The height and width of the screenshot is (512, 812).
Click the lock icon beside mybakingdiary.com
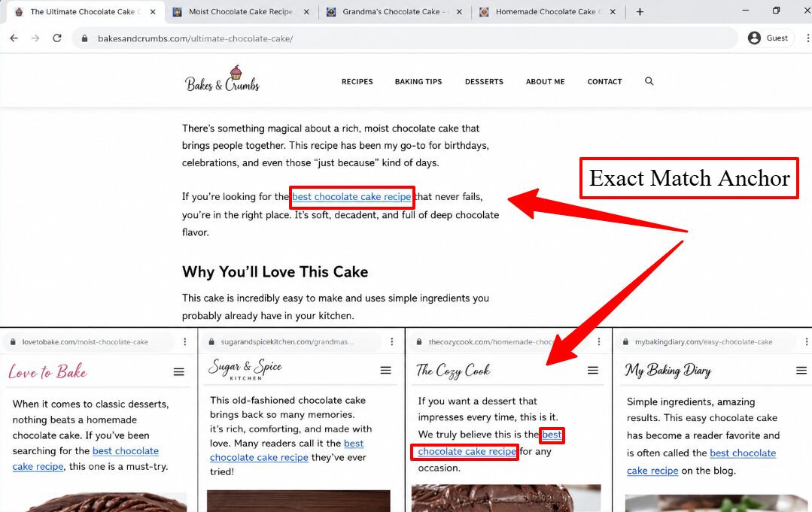pyautogui.click(x=625, y=342)
